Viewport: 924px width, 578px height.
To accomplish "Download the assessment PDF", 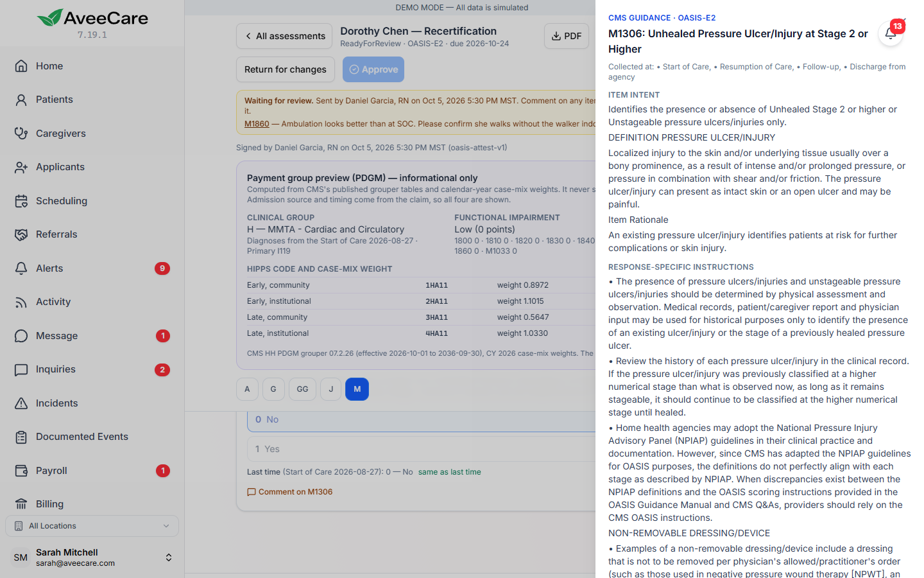I will 566,36.
